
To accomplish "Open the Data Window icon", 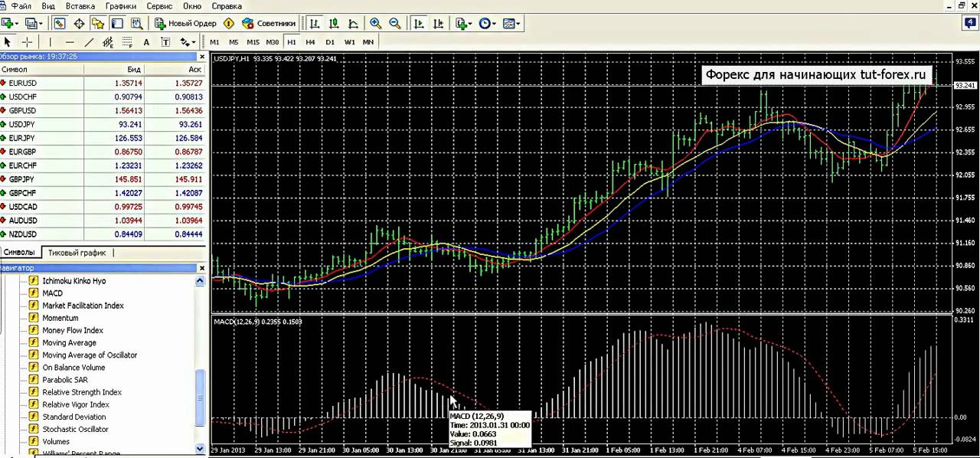I will coord(79,23).
